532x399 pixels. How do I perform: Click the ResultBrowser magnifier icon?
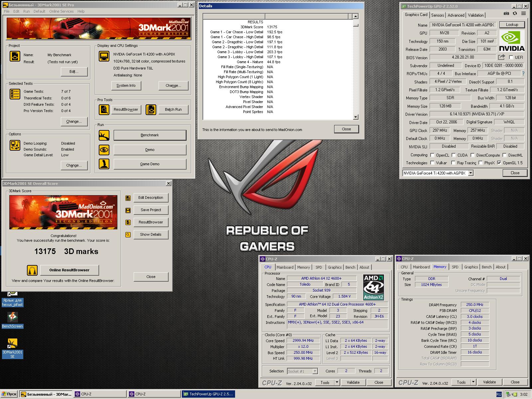click(x=104, y=109)
